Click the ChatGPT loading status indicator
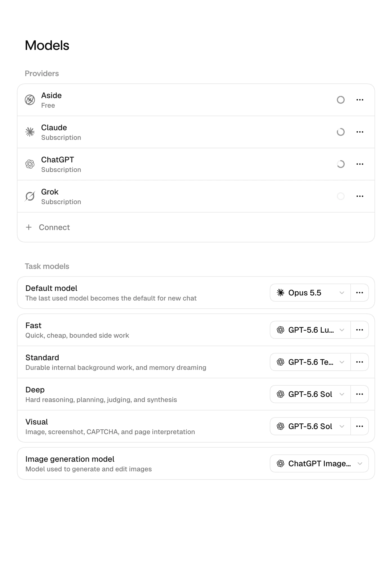Screen dimensions: 392x570 point(341,164)
